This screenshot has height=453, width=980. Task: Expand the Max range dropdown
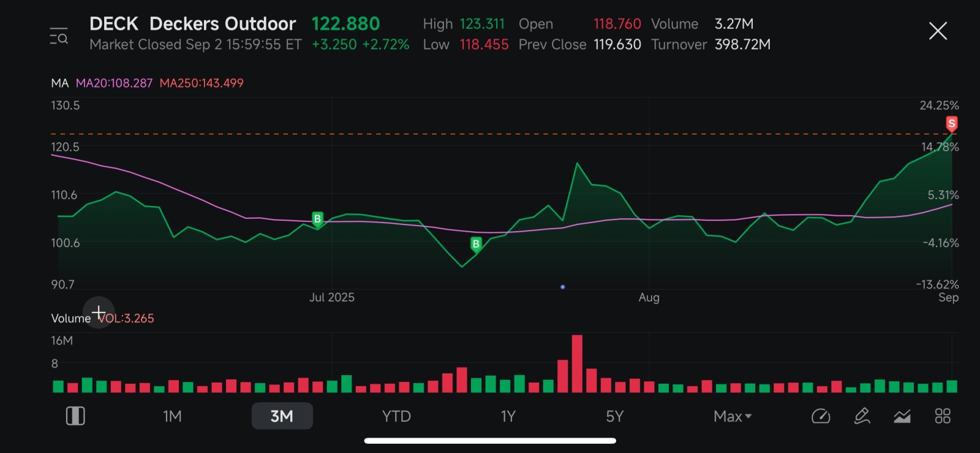click(733, 416)
